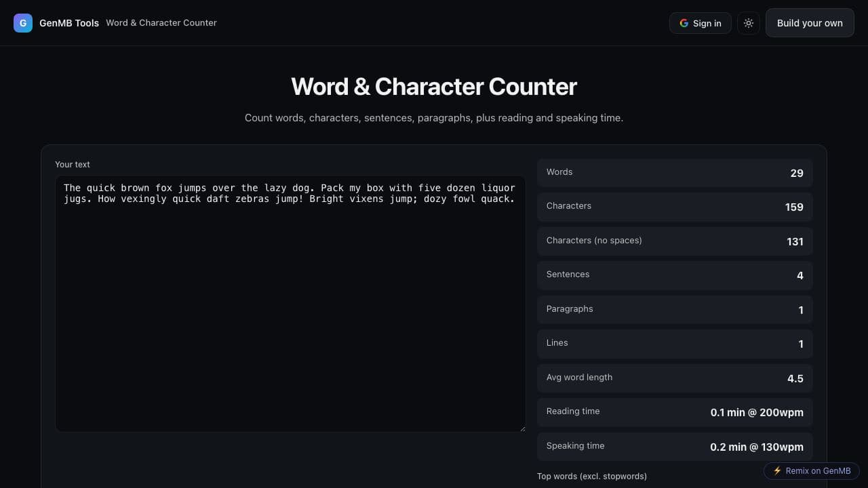Click the Word & Character Counter header subtitle
The width and height of the screenshot is (868, 488).
[161, 23]
